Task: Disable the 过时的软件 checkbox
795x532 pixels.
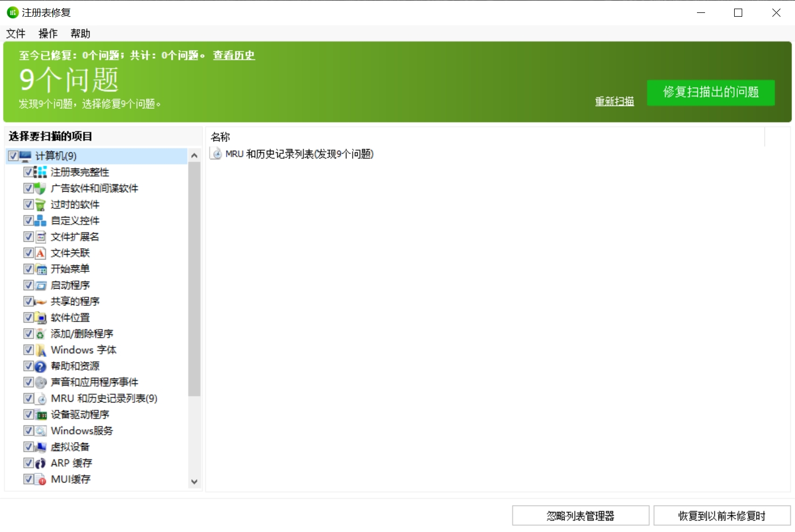Action: [x=29, y=204]
